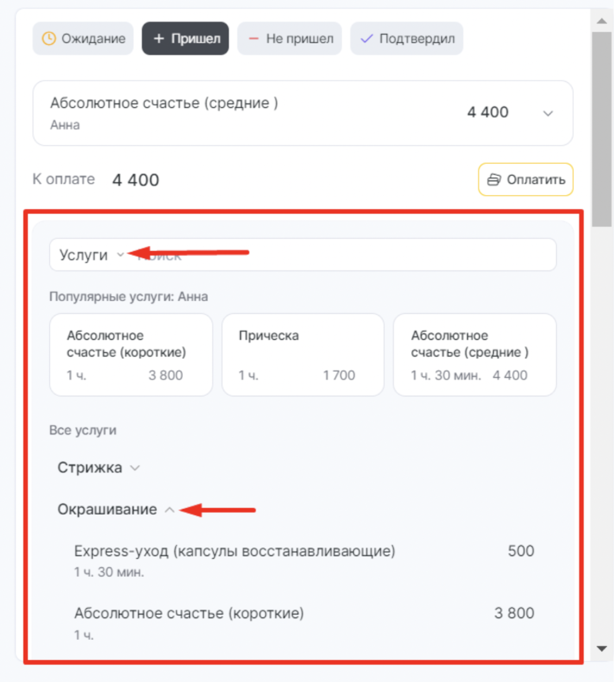The image size is (616, 682).
Task: Expand the Абсолютное счастье (средние) service row chevron
Action: tap(548, 114)
